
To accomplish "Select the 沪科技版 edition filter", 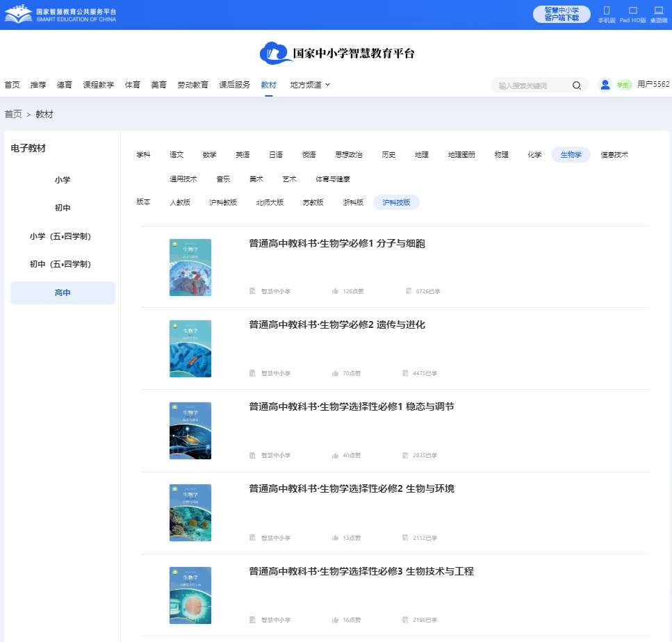I will click(396, 201).
